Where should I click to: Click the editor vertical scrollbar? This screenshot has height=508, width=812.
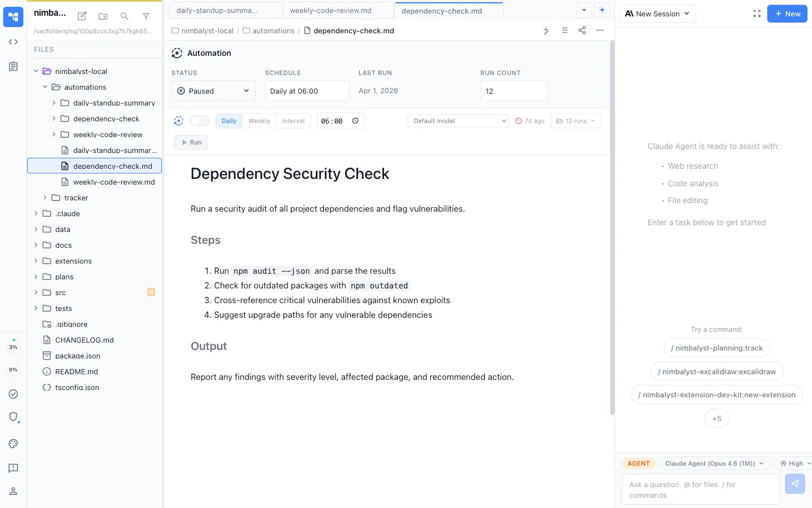click(x=612, y=226)
